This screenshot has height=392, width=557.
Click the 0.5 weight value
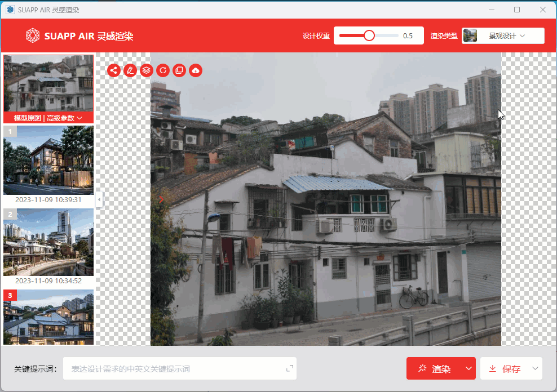pyautogui.click(x=408, y=36)
